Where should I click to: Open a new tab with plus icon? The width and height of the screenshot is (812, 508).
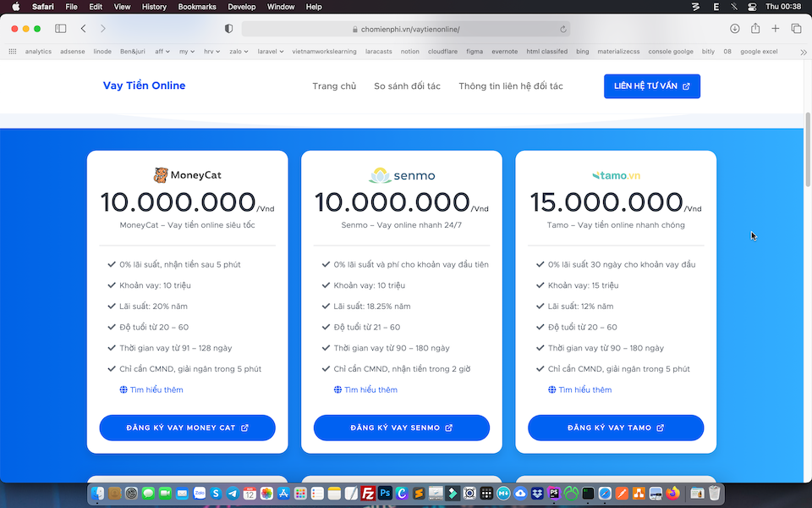(776, 29)
